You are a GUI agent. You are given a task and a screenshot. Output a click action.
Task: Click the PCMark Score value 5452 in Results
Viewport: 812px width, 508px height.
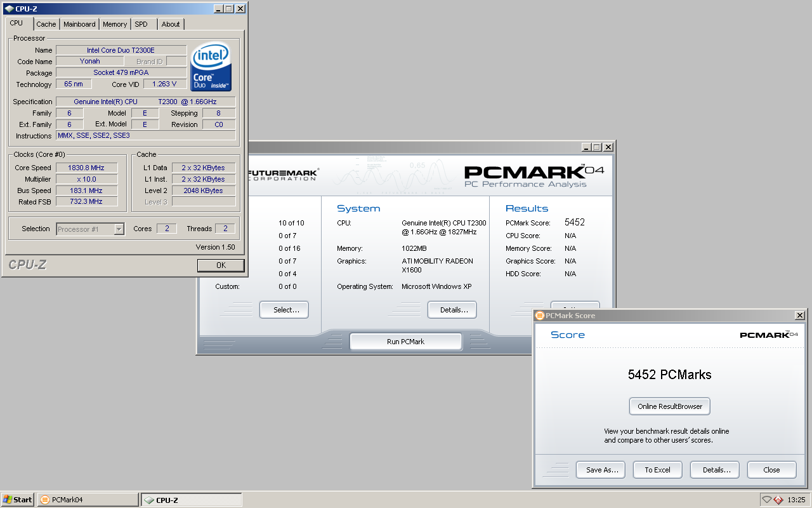pyautogui.click(x=575, y=222)
